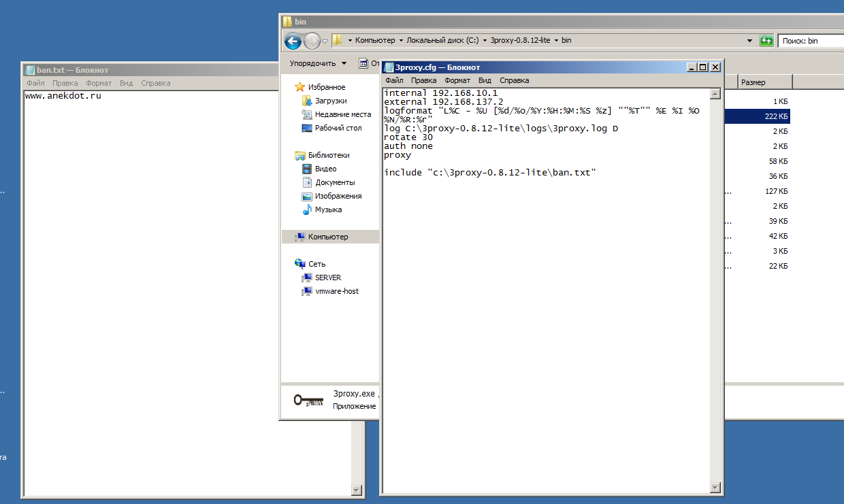Click the 'auth none' line in 3proxy.cfg
The height and width of the screenshot is (504, 844).
[x=408, y=146]
